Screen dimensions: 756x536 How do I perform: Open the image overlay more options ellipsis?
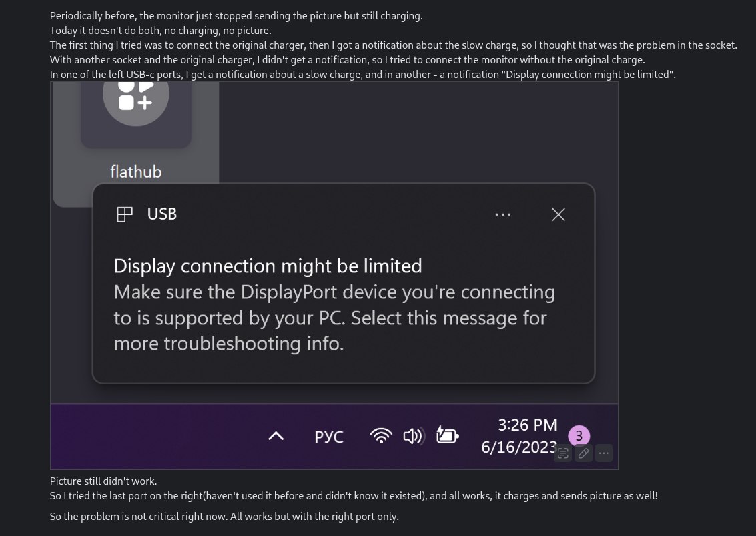tap(603, 453)
